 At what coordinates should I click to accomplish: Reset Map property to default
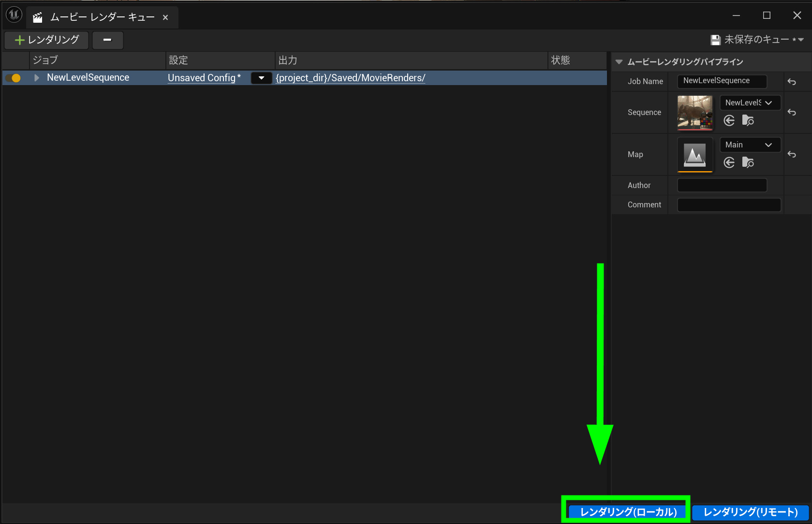[792, 154]
